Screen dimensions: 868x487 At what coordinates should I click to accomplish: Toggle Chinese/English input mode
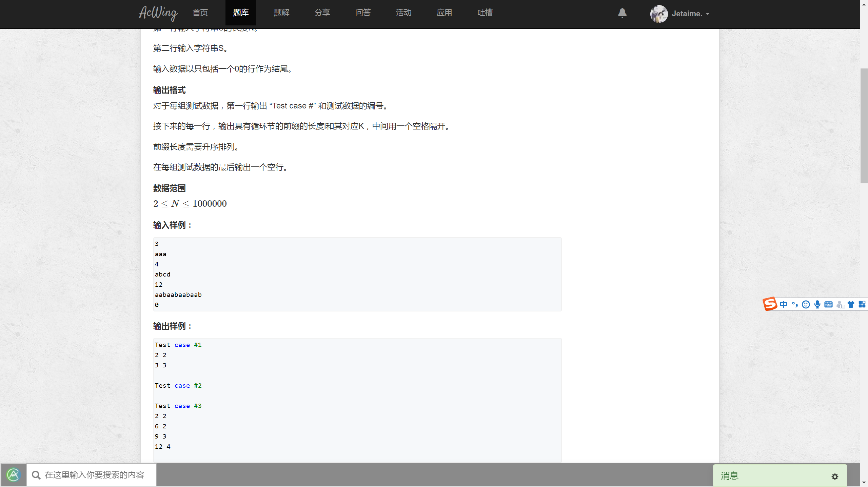pos(784,304)
